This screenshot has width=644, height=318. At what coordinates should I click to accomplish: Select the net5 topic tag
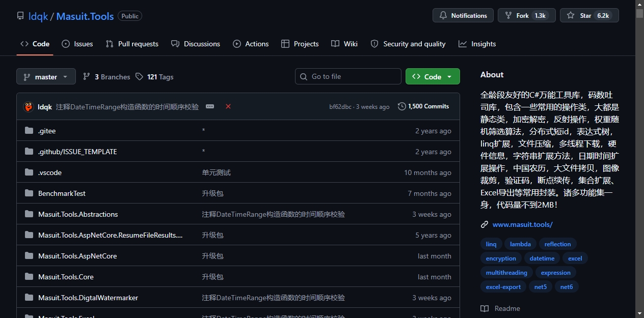pos(541,287)
